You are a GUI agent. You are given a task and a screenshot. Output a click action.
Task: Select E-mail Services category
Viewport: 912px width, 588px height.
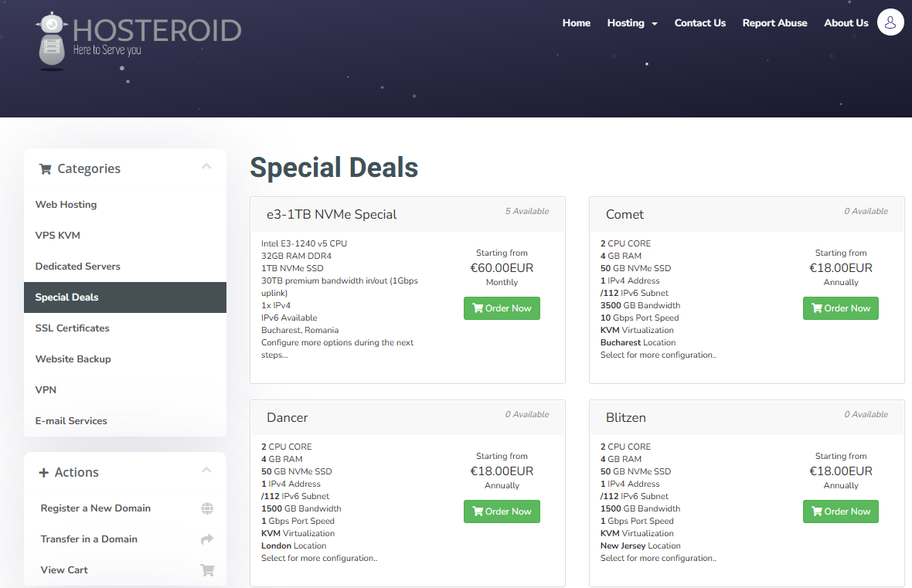125,420
